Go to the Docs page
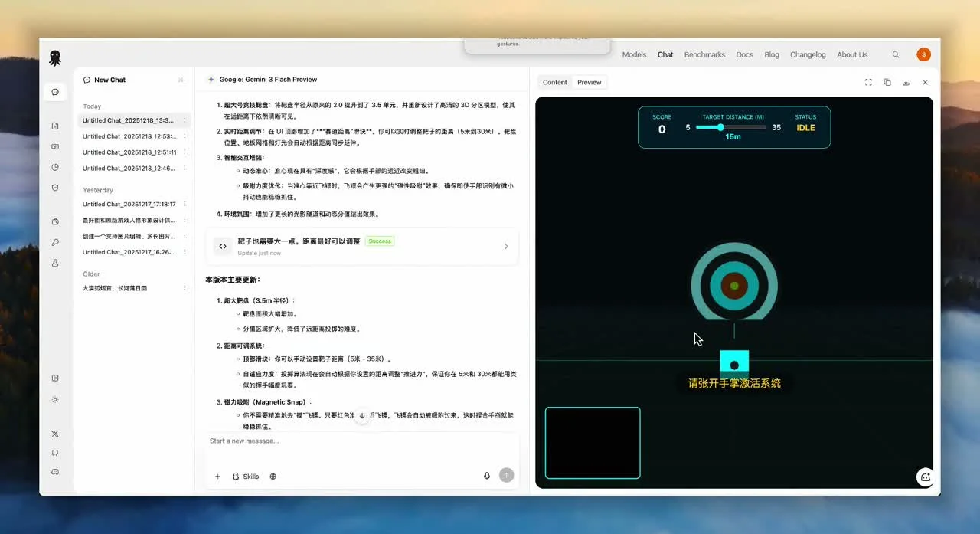 (745, 55)
